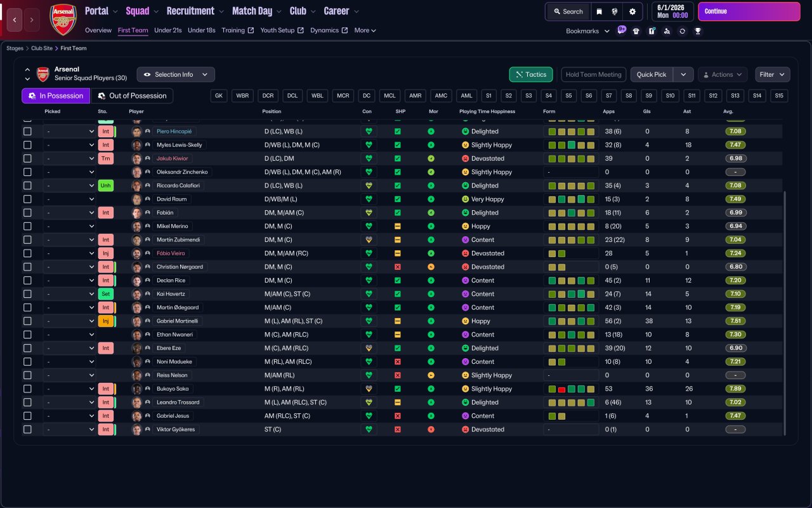Expand the More submenu dropdown
The height and width of the screenshot is (508, 812).
[x=365, y=30]
